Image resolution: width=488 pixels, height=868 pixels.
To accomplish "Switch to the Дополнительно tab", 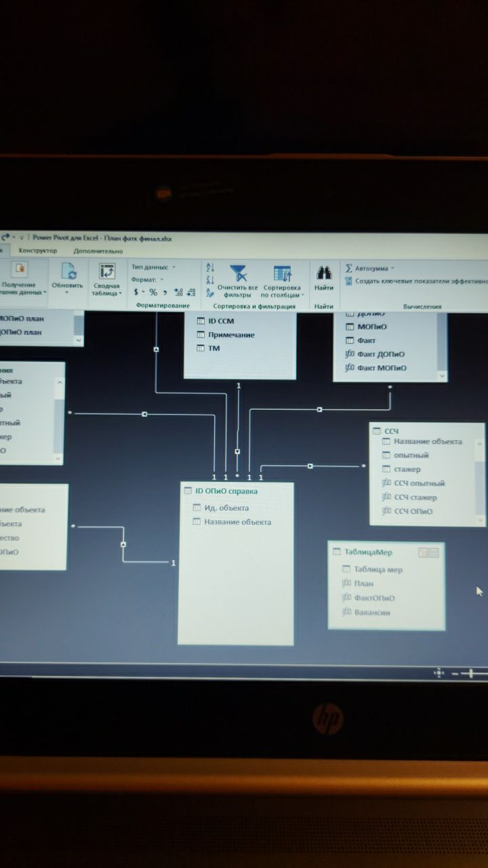I will pyautogui.click(x=98, y=251).
